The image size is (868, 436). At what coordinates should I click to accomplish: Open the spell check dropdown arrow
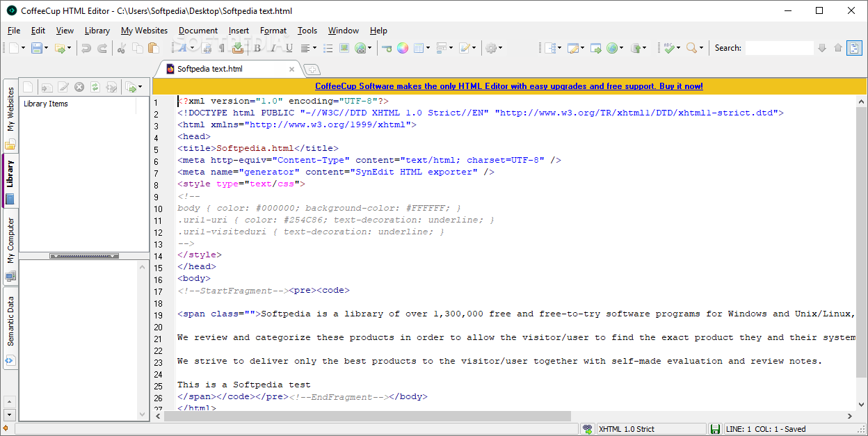click(678, 48)
